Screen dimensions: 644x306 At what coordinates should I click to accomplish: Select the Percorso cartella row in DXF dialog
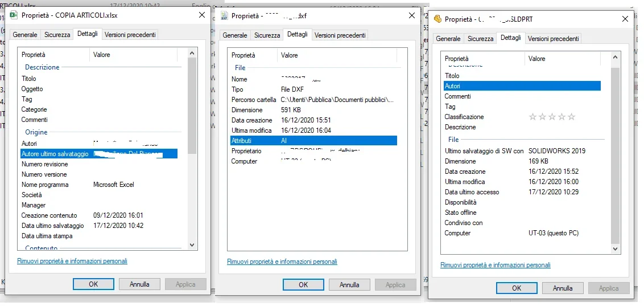(x=314, y=100)
